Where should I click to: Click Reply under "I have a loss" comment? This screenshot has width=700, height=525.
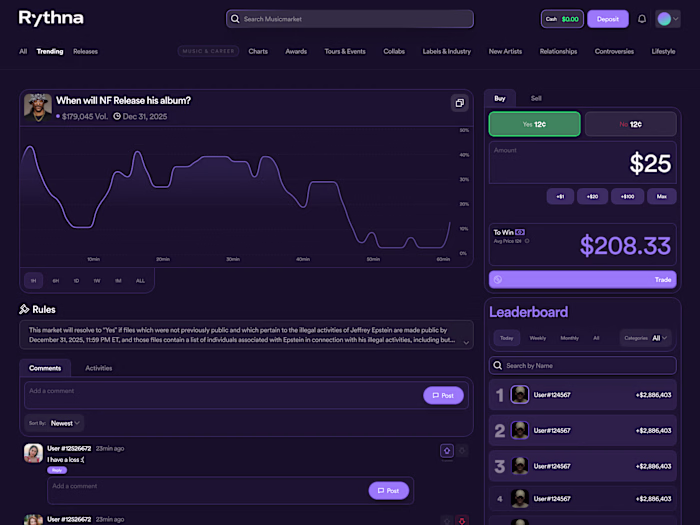(x=57, y=470)
